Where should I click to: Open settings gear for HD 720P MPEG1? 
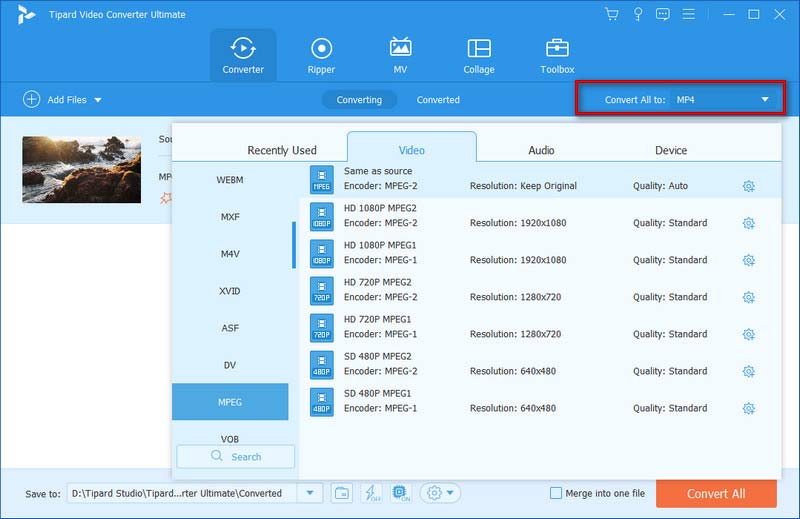click(748, 334)
